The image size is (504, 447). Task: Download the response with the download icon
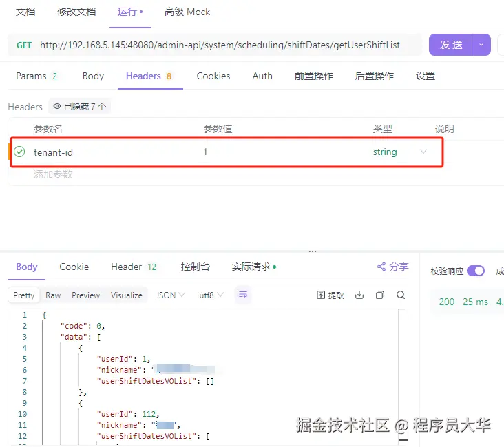point(359,295)
